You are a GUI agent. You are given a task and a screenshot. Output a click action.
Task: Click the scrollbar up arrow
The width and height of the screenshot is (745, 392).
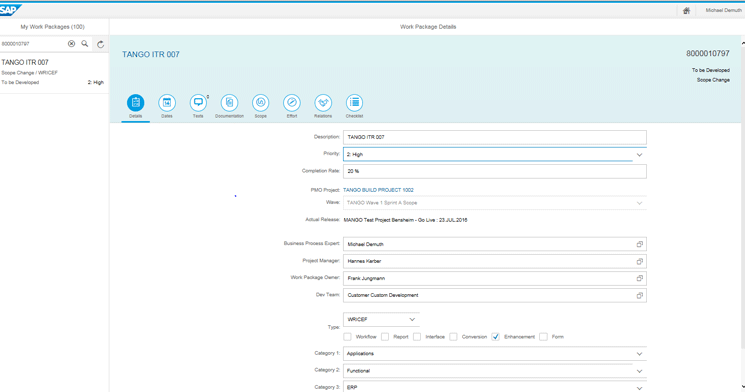coord(743,43)
